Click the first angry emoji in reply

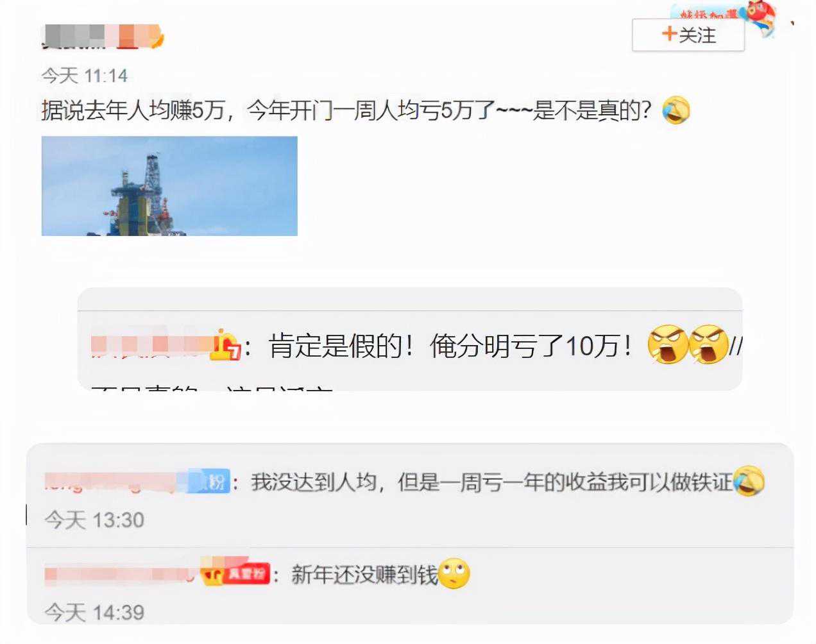667,345
